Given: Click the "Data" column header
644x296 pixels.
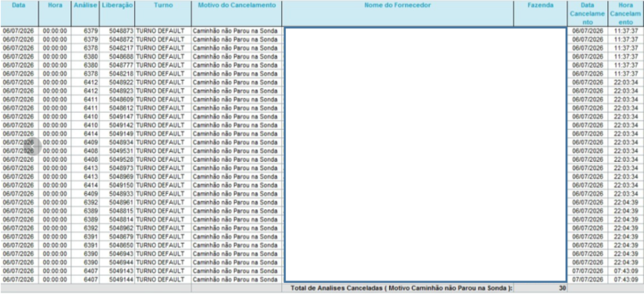Looking at the screenshot, I should click(19, 14).
